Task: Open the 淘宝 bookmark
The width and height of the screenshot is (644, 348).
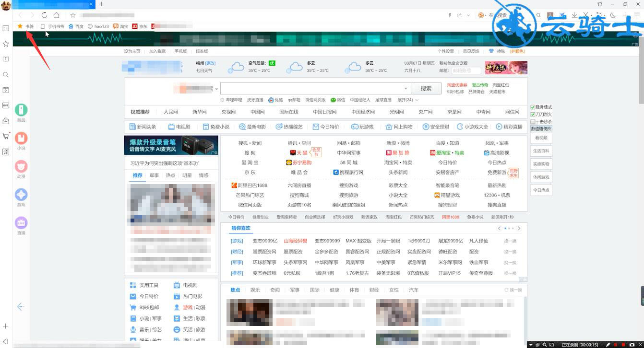Action: click(x=120, y=26)
